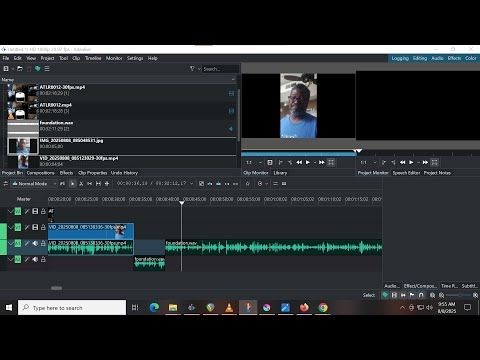480x360 pixels.
Task: Set zone in point in Clip Monitor
Action: (x=280, y=162)
